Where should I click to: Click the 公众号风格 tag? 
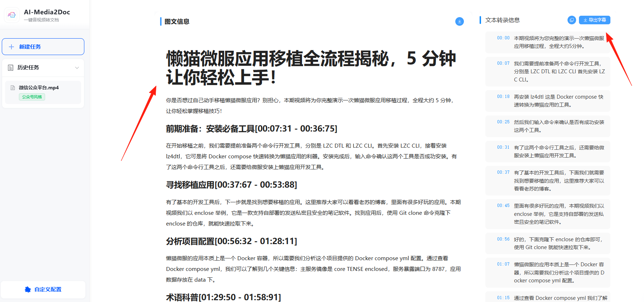(x=32, y=97)
